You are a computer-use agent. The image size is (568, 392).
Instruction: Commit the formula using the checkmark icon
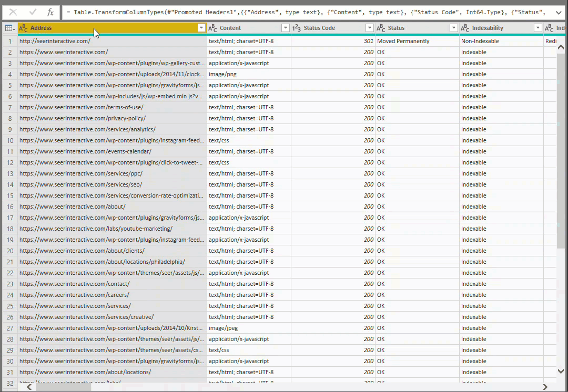tap(33, 12)
